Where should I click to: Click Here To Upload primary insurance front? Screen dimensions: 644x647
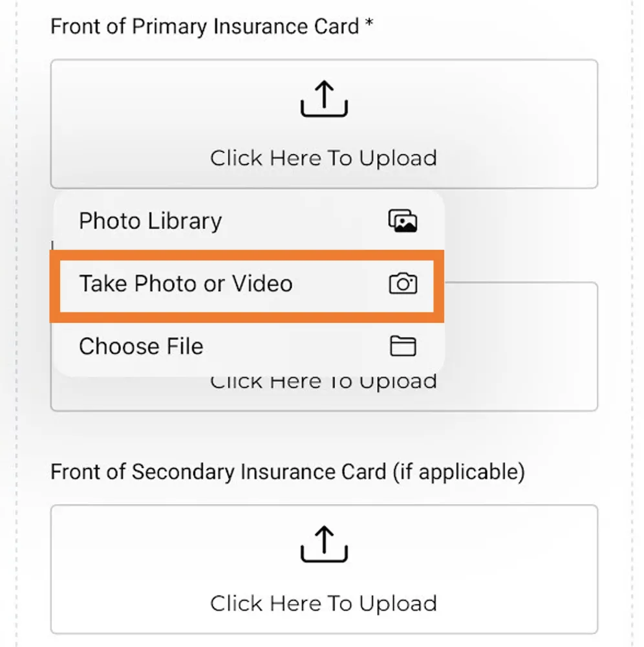click(324, 124)
